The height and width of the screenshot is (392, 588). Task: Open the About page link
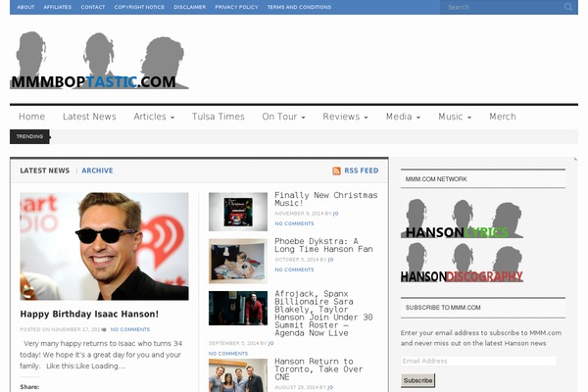click(x=25, y=7)
